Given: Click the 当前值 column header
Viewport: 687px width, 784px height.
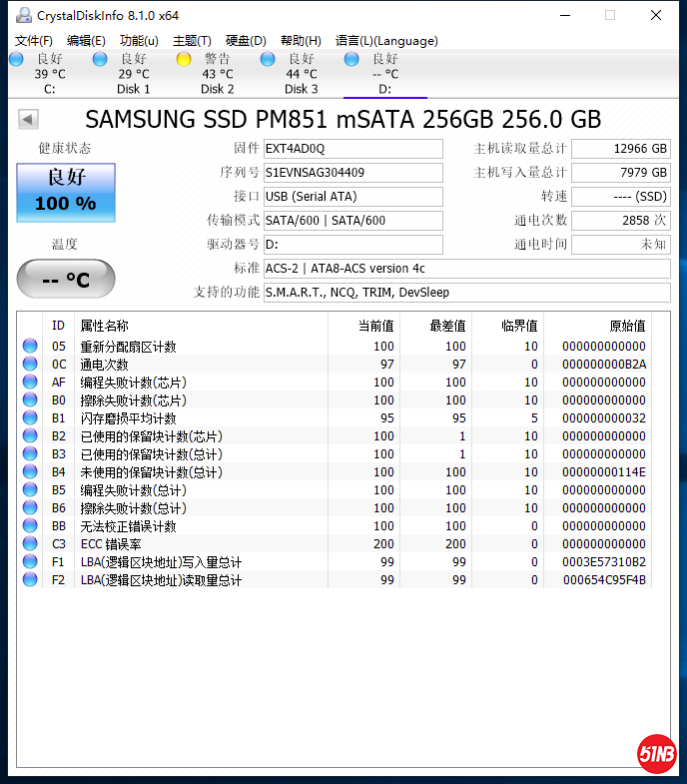Looking at the screenshot, I should (x=364, y=326).
